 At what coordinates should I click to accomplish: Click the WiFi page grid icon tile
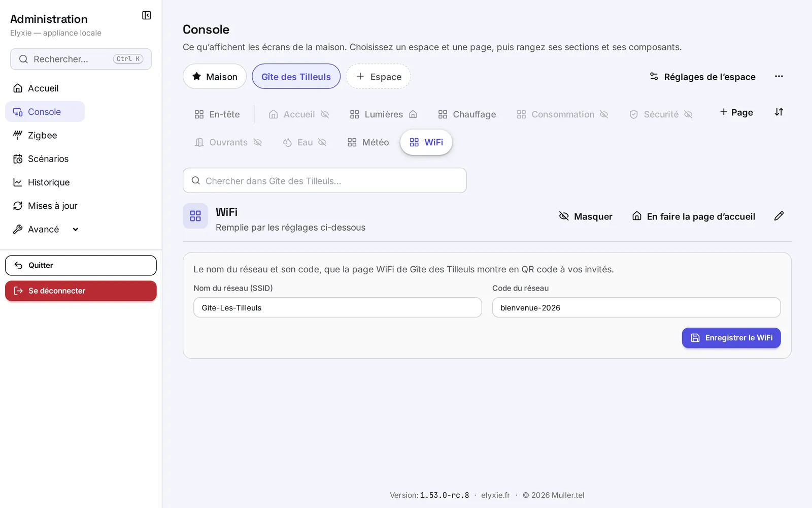tap(195, 216)
